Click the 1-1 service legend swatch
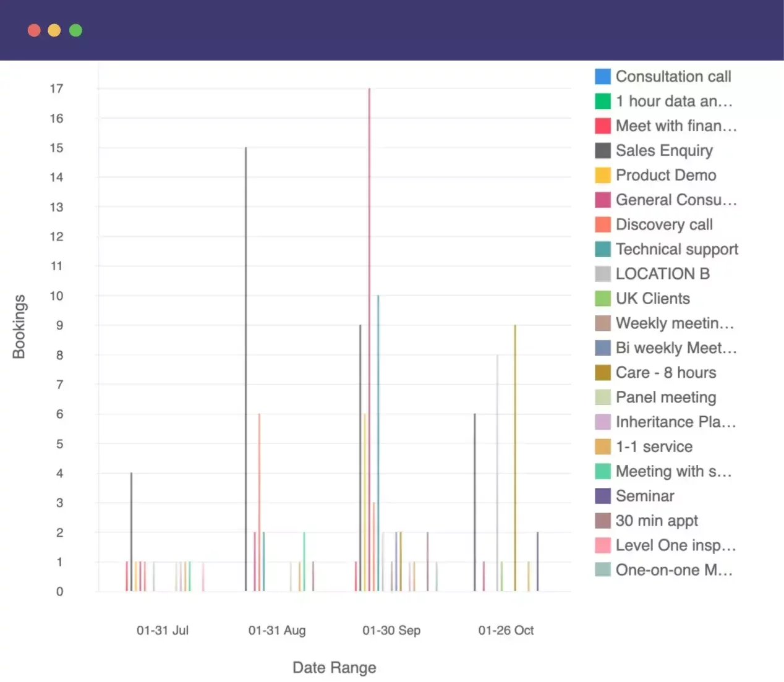Screen dimensions: 784x682 click(602, 446)
